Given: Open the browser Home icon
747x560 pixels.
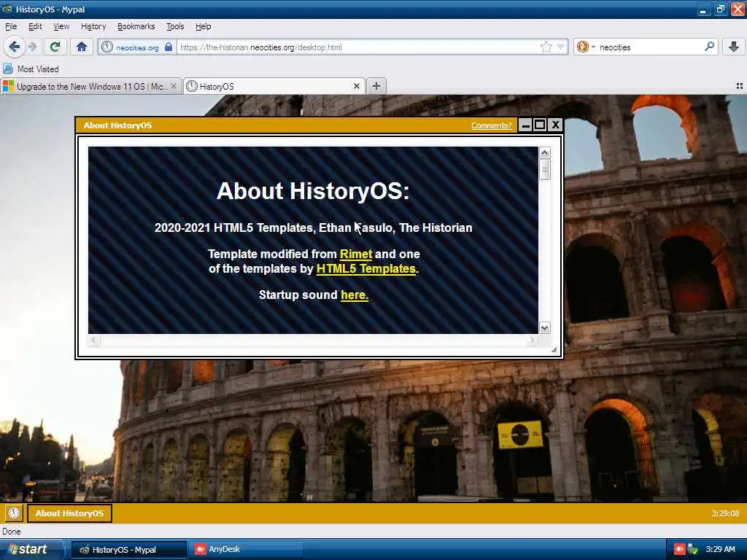Looking at the screenshot, I should coord(82,47).
